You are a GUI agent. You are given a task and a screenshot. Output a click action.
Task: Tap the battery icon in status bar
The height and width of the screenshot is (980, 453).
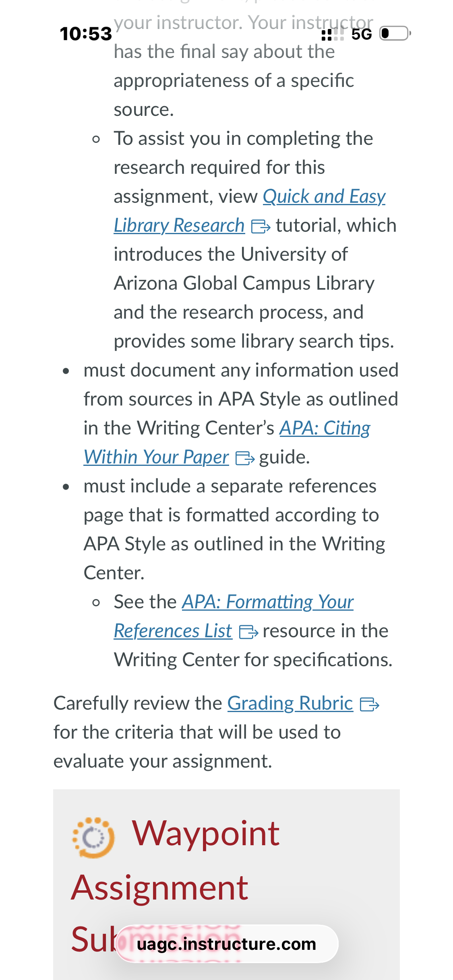[395, 33]
